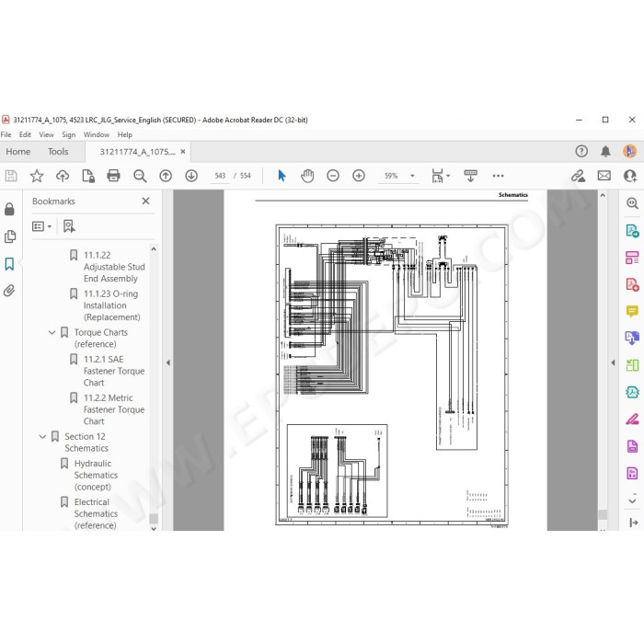Click the bookmarks scrollbar thumb
This screenshot has height=644, width=644.
[154, 519]
